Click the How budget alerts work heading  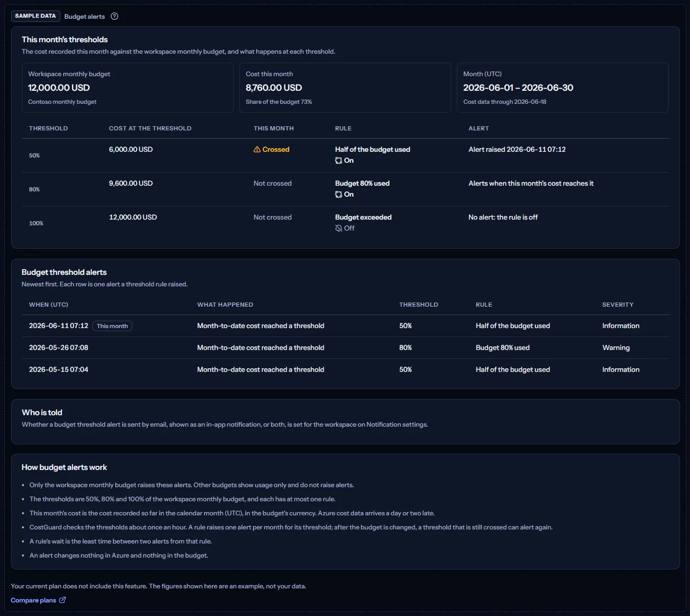click(x=64, y=467)
